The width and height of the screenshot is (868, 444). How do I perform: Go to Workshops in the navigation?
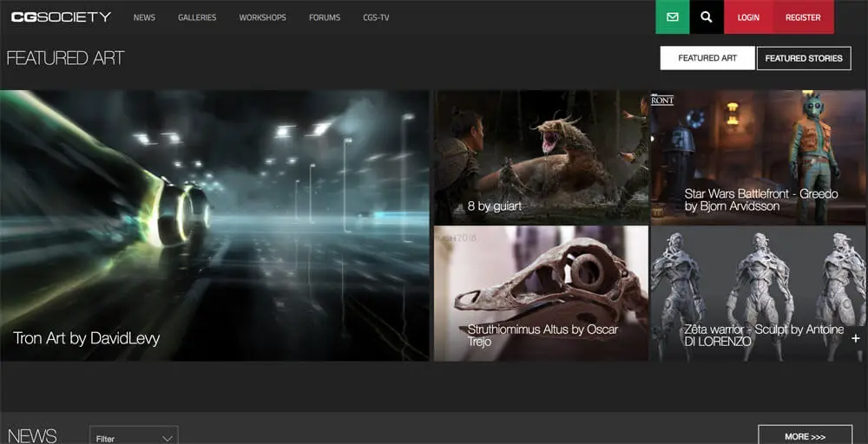[x=262, y=17]
